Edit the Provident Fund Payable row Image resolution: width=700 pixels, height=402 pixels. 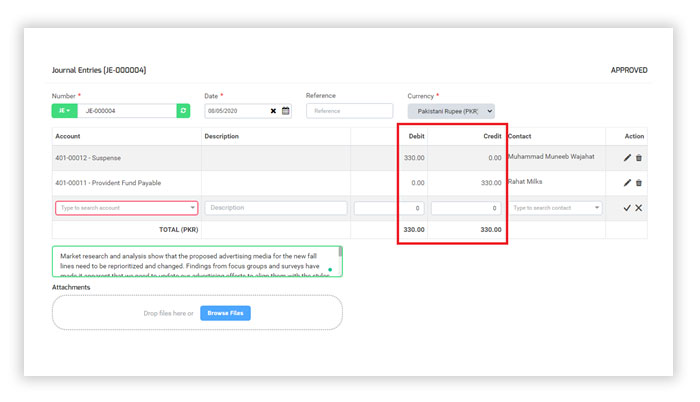(x=627, y=183)
